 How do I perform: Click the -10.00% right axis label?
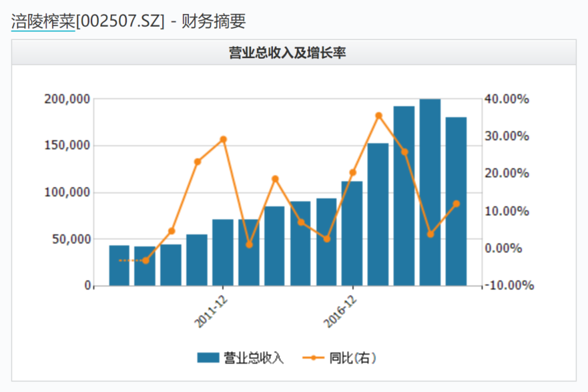[510, 285]
